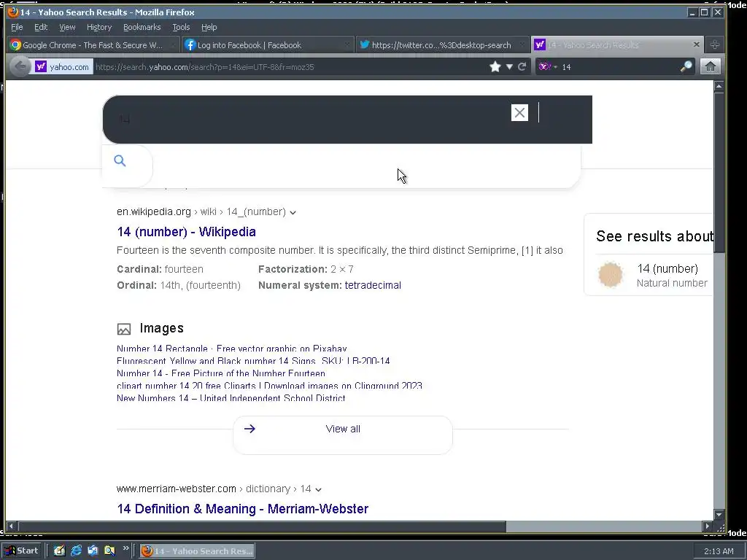
Task: Click the 14 (number) thumbnail image
Action: point(611,275)
